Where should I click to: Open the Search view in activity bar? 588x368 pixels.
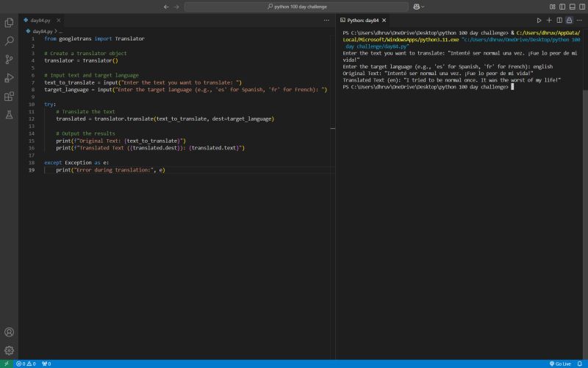(x=9, y=40)
